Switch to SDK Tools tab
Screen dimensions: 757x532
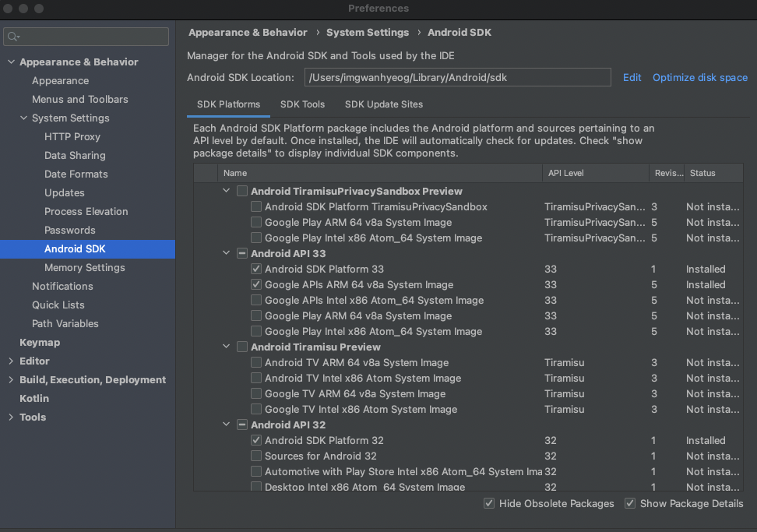pyautogui.click(x=303, y=104)
